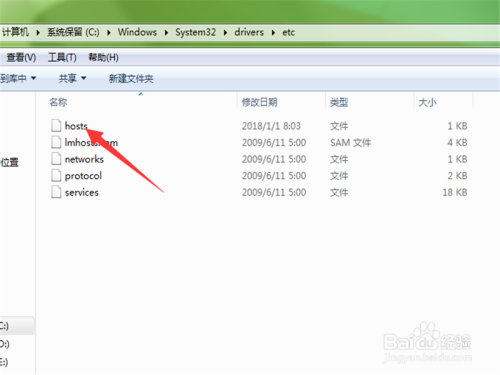500x375 pixels.
Task: Click the 计算机 breadcrumb
Action: pyautogui.click(x=15, y=32)
